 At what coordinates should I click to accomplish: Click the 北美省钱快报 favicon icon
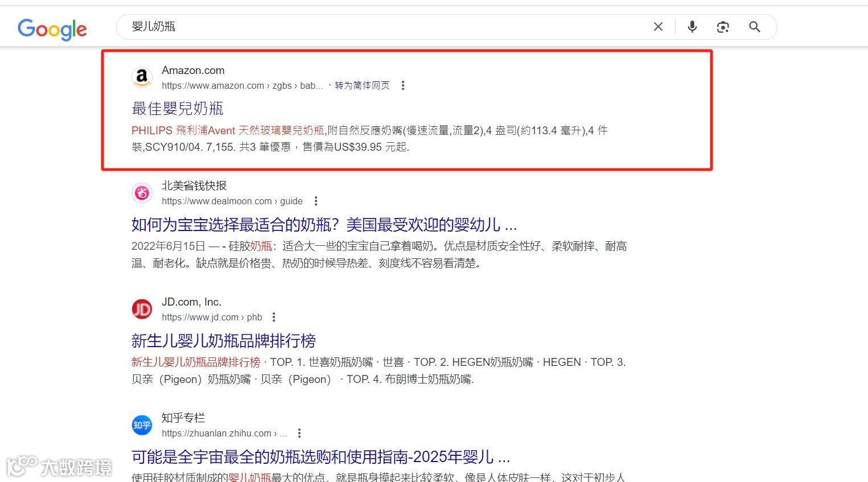142,193
